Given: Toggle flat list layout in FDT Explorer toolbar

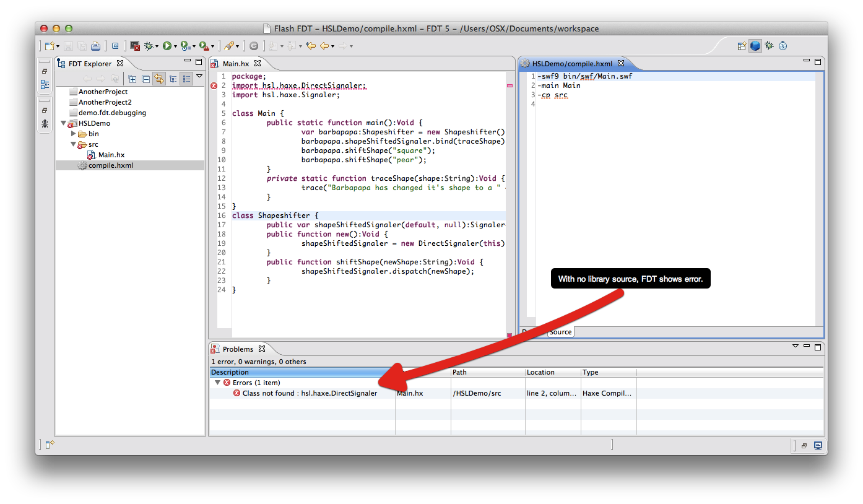Looking at the screenshot, I should tap(186, 79).
